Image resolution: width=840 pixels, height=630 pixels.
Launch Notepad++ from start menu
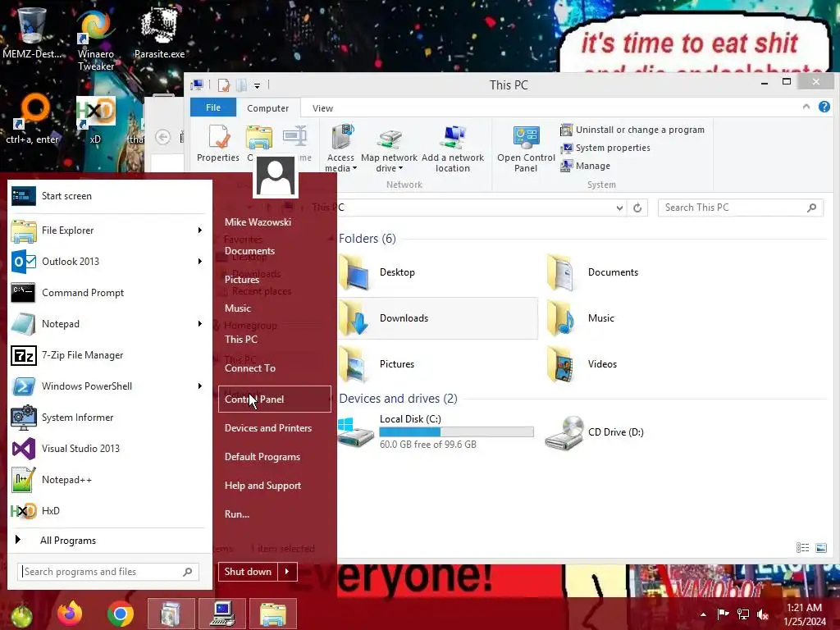pyautogui.click(x=107, y=479)
